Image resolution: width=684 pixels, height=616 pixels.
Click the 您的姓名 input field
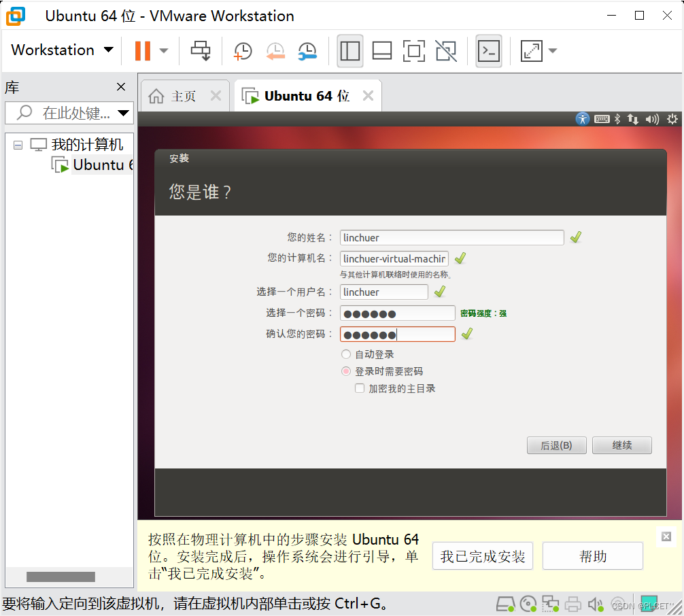(x=451, y=238)
